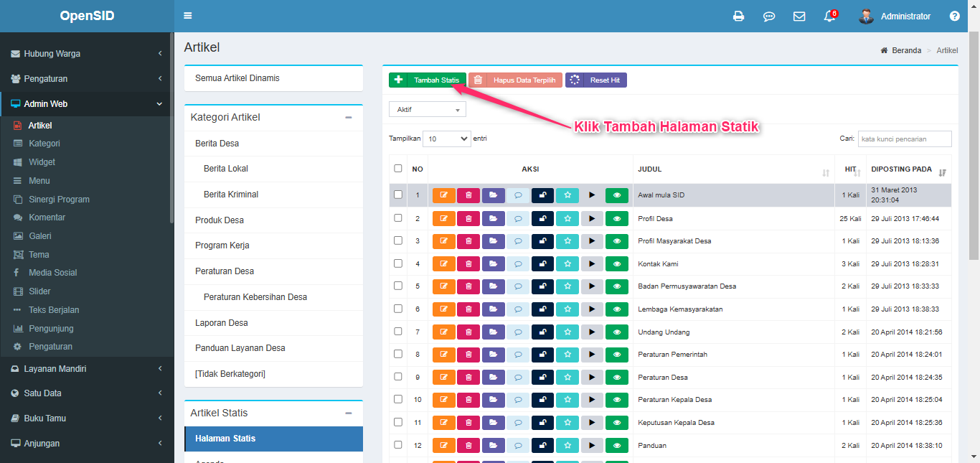Click the purple folder icon for Profil Masyarakat Desa
The height and width of the screenshot is (463, 980).
493,241
